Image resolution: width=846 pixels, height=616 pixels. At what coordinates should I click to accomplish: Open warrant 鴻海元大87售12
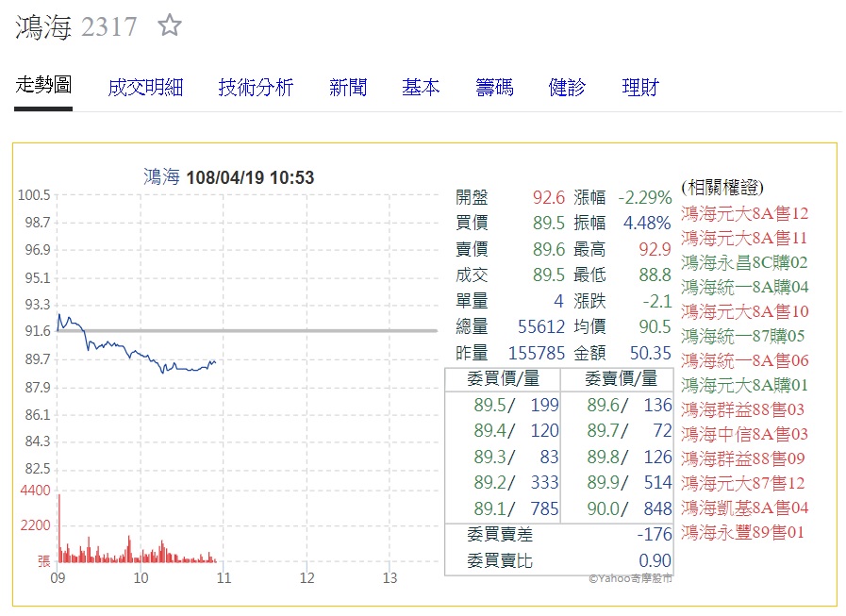pyautogui.click(x=743, y=483)
